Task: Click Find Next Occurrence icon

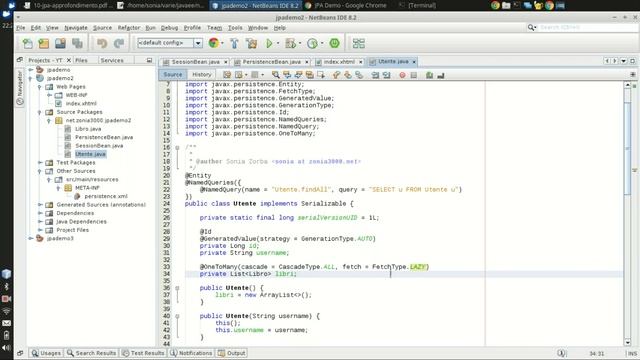Action: [x=298, y=75]
